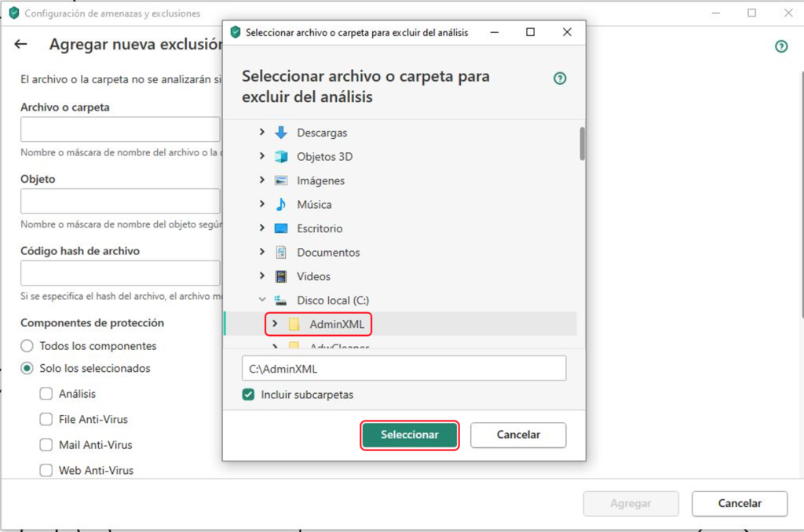Click the help icon in main window
Screen dimensions: 804x532
coord(780,46)
